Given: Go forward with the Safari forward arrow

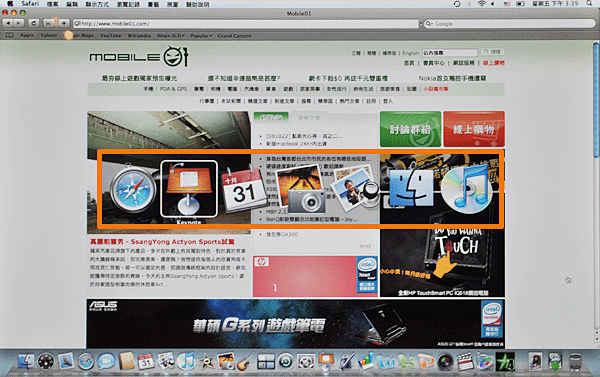Looking at the screenshot, I should coord(18,23).
